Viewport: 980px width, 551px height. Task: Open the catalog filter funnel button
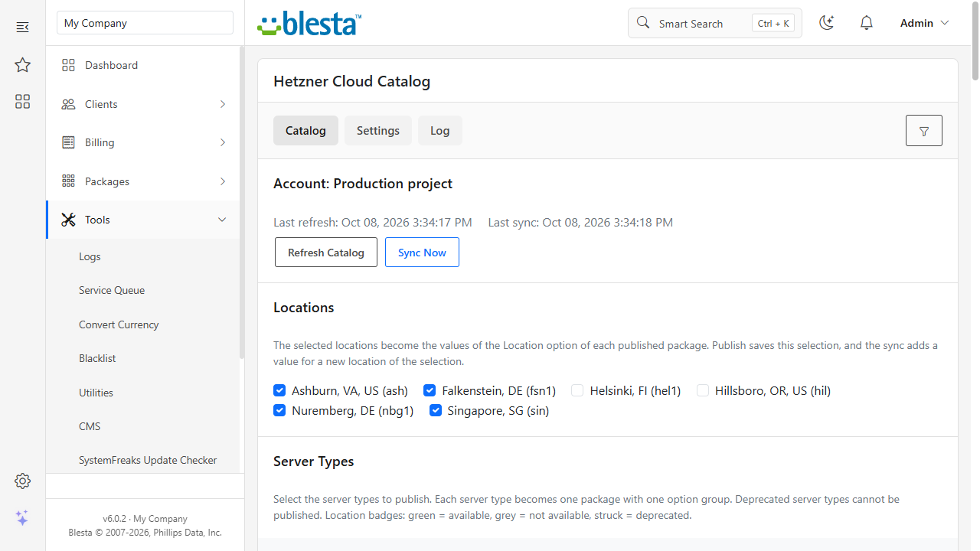click(x=924, y=131)
